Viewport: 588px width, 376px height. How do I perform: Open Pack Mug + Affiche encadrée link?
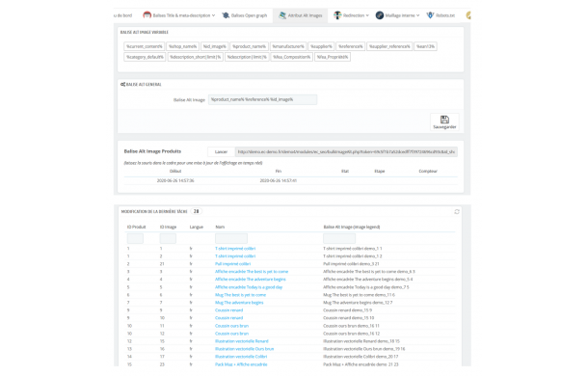click(x=241, y=364)
